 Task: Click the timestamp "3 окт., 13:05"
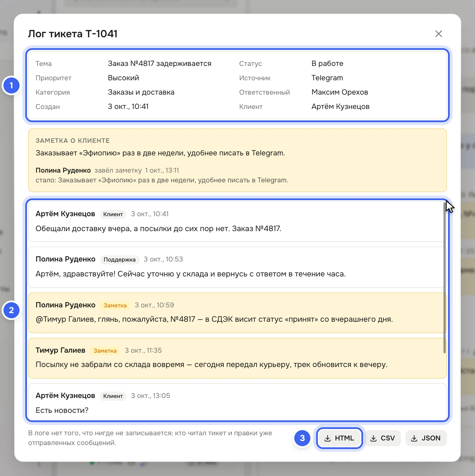coord(151,396)
